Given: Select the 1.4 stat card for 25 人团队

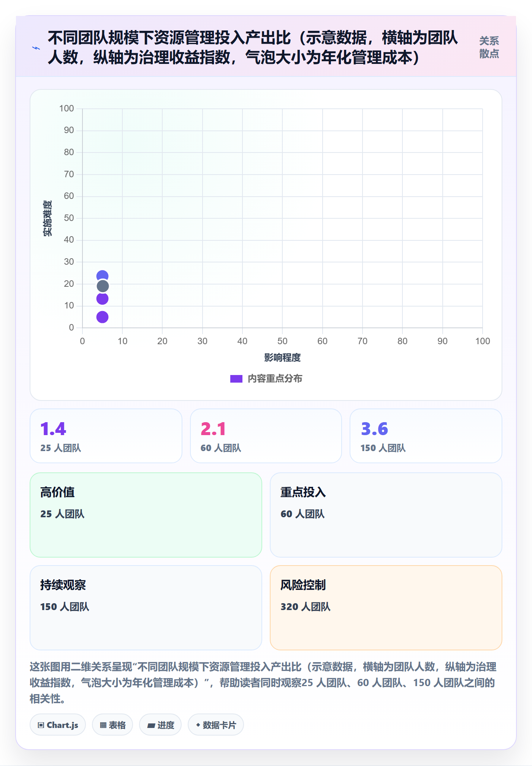Looking at the screenshot, I should pos(106,436).
